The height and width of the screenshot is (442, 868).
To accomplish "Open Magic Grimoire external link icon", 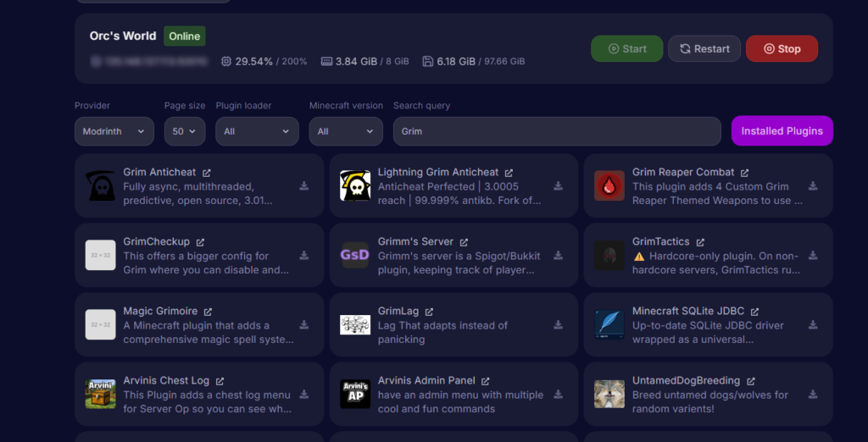I will coord(208,312).
